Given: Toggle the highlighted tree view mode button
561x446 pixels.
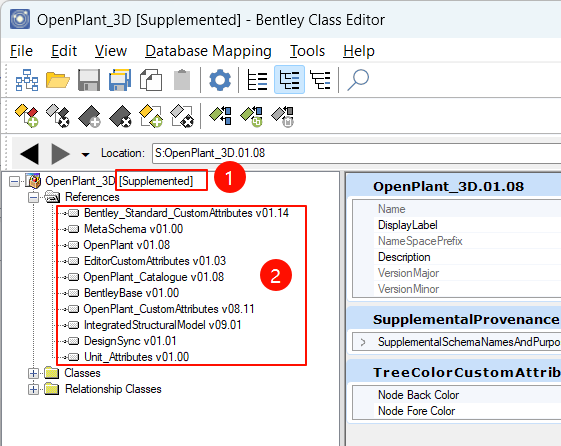Looking at the screenshot, I should coord(289,80).
